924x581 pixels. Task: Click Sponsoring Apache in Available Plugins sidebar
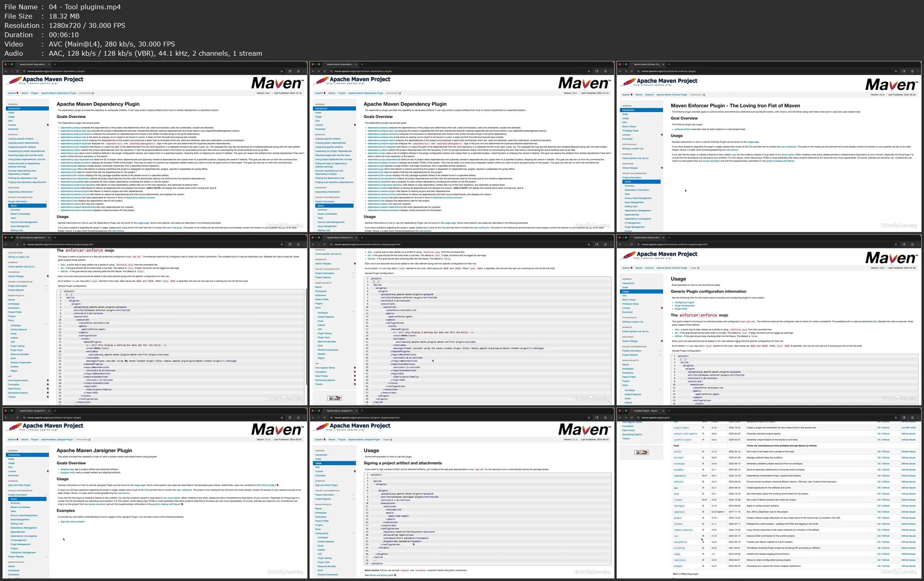[x=632, y=434]
